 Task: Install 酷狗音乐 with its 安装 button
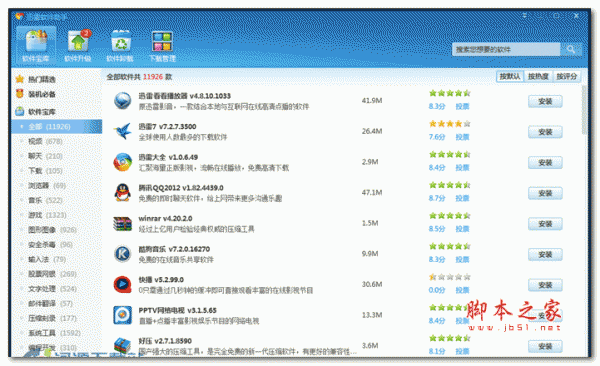tap(545, 255)
